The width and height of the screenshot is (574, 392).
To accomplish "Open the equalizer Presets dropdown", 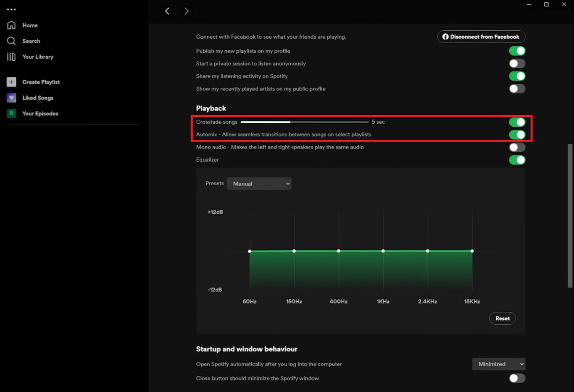I will coord(259,184).
